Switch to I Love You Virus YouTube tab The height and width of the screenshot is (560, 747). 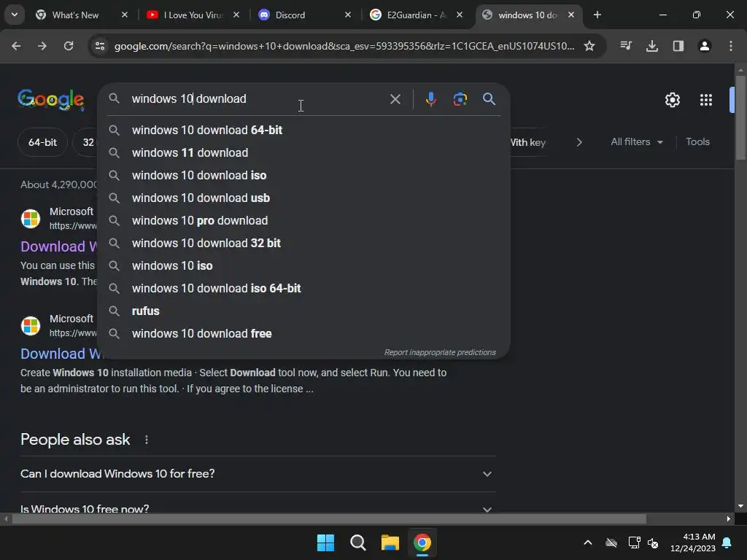[193, 15]
